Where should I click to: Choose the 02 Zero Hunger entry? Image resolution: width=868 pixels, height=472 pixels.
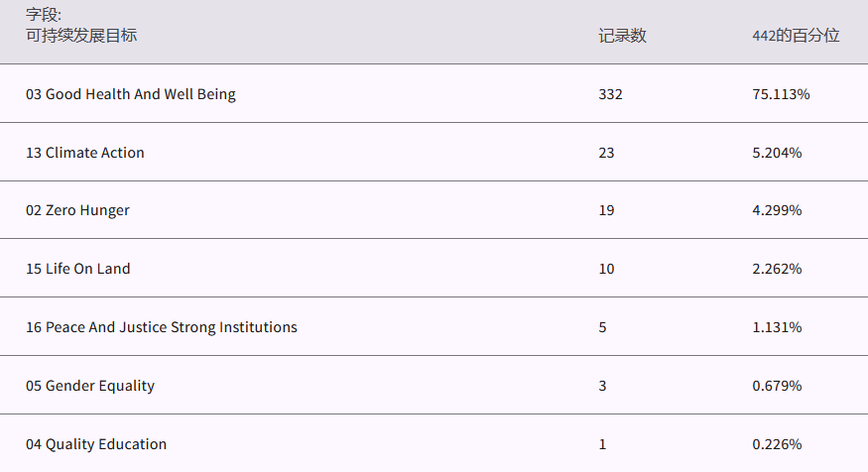pos(77,210)
